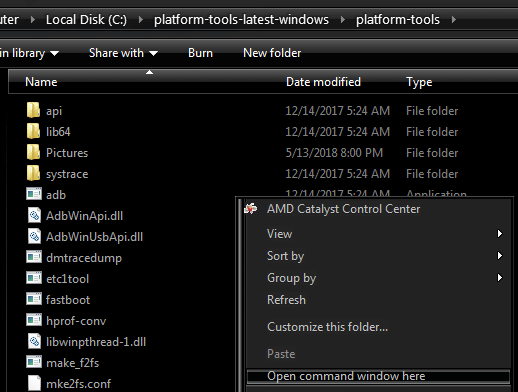Select the Pictures folder icon
518x392 pixels.
click(x=33, y=152)
